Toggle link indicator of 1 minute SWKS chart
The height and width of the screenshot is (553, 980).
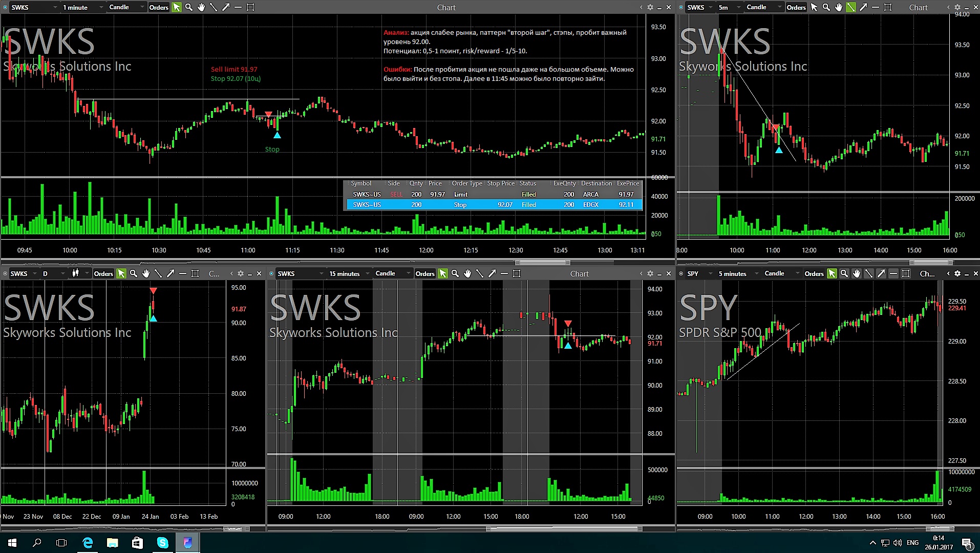tap(5, 7)
